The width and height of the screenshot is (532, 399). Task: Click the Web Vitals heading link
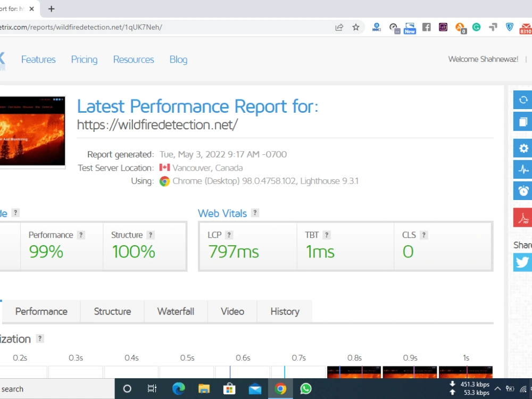(x=222, y=213)
